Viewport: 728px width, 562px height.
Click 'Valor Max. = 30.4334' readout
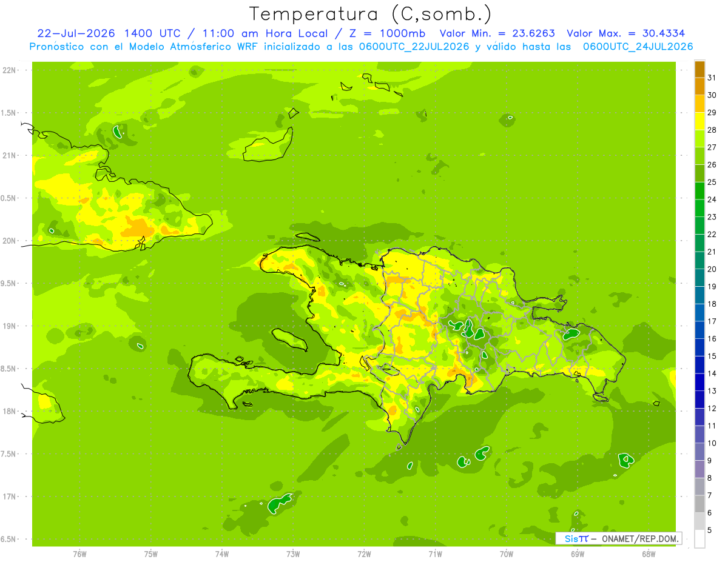[x=627, y=33]
